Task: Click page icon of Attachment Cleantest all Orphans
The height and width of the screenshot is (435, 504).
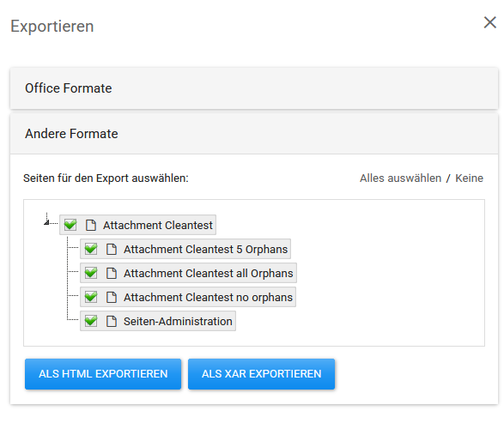Action: tap(112, 274)
